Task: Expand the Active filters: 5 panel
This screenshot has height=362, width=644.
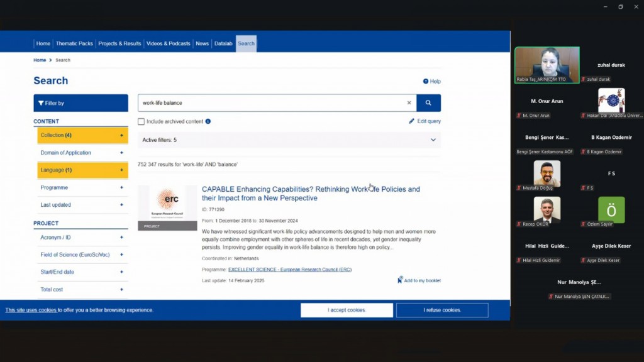Action: pos(289,140)
